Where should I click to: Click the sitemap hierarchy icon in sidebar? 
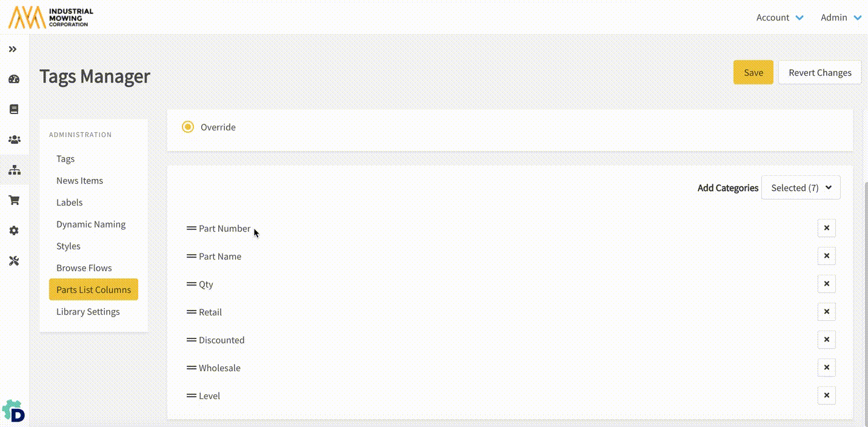[14, 170]
